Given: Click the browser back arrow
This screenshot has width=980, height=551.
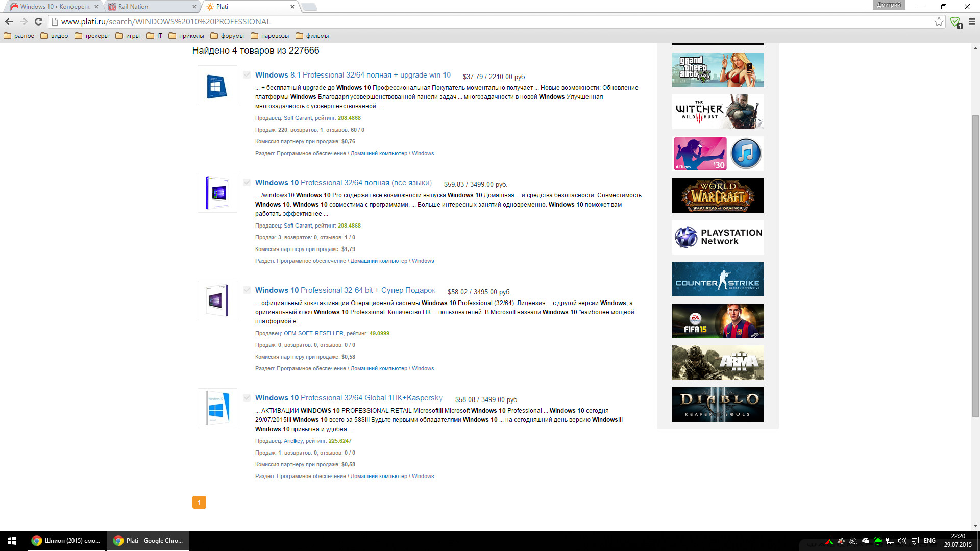Looking at the screenshot, I should tap(9, 21).
